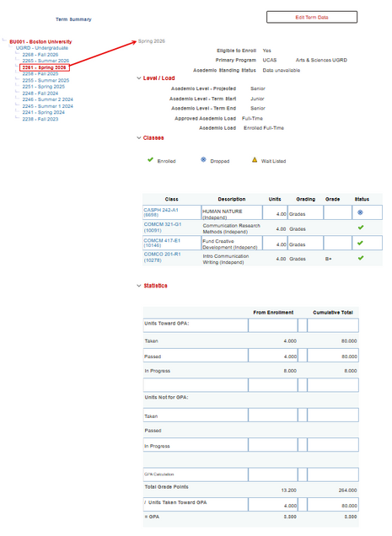Click the green Enrolled legend checkmark icon
The image size is (392, 536).
(x=150, y=159)
